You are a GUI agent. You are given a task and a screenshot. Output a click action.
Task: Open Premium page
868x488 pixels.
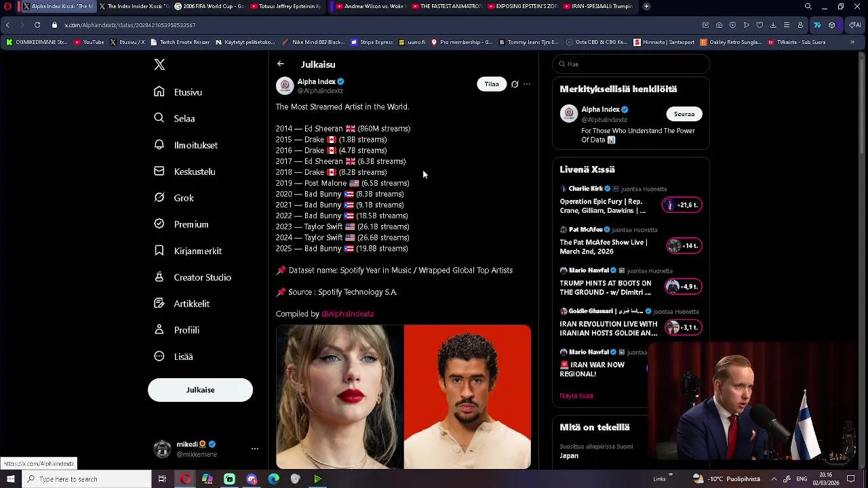point(181,224)
